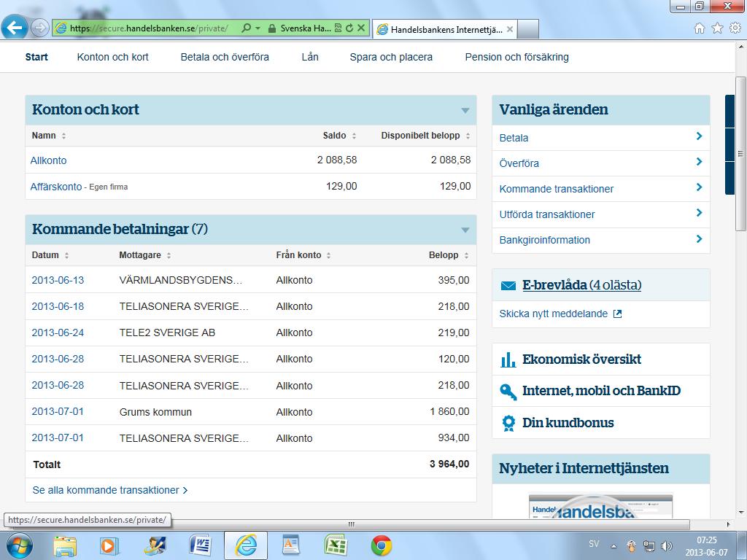Show hidden tray icons arrow
Viewport: 747px width, 560px height.
tap(614, 546)
